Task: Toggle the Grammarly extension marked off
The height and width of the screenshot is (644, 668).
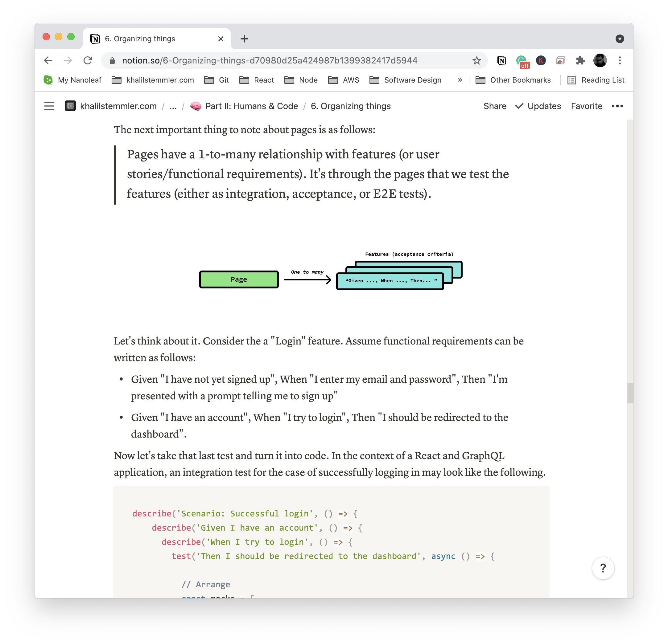Action: click(x=522, y=61)
